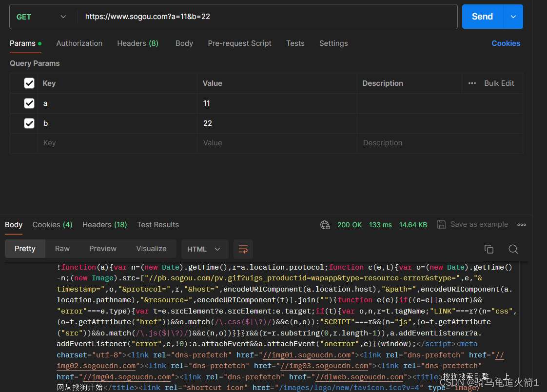
Task: Click Bulk Edit
Action: [499, 83]
